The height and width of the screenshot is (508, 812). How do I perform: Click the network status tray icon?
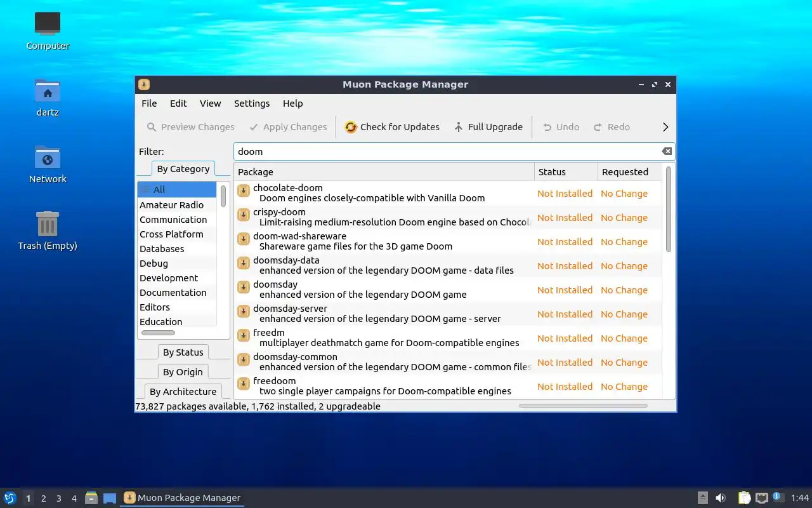tap(761, 498)
